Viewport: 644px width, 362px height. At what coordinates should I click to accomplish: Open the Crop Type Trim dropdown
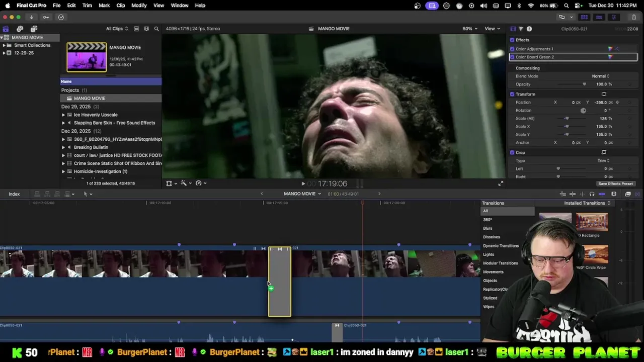tap(604, 160)
